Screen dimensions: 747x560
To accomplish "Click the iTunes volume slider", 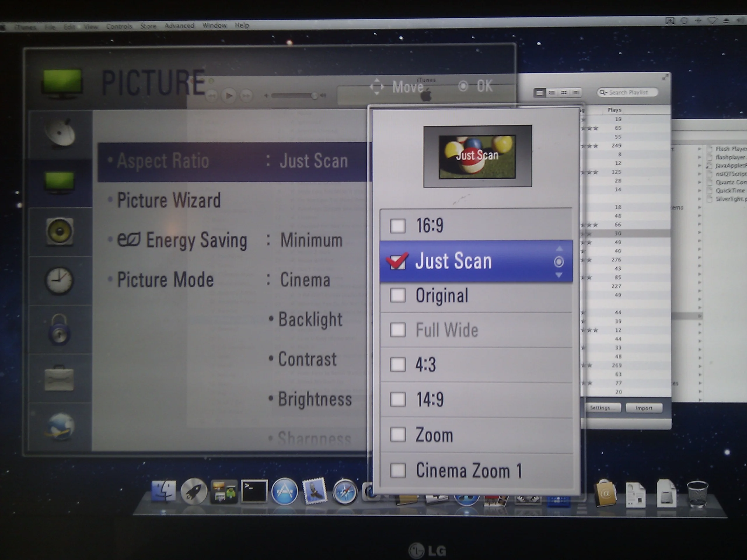I will [x=293, y=96].
